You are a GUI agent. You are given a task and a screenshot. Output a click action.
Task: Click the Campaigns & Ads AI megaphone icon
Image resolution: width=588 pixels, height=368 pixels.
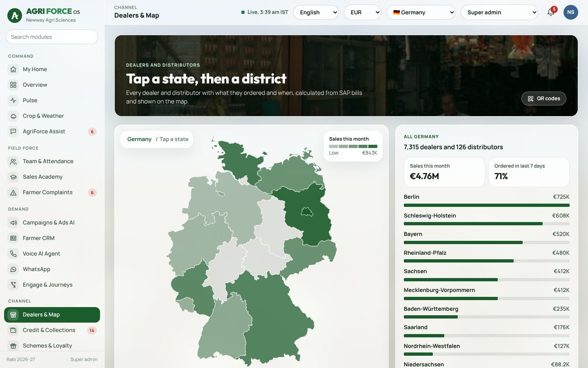pos(13,222)
